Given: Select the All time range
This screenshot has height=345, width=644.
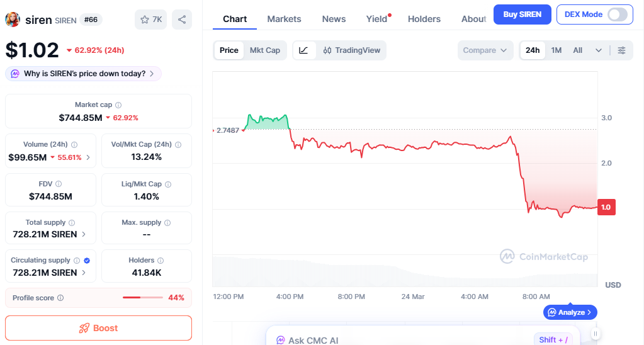Looking at the screenshot, I should point(578,50).
